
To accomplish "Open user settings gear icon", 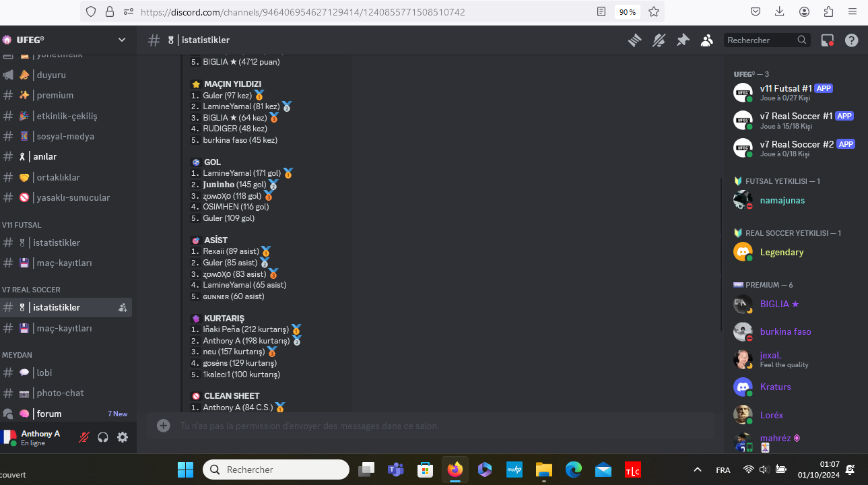I will tap(123, 437).
